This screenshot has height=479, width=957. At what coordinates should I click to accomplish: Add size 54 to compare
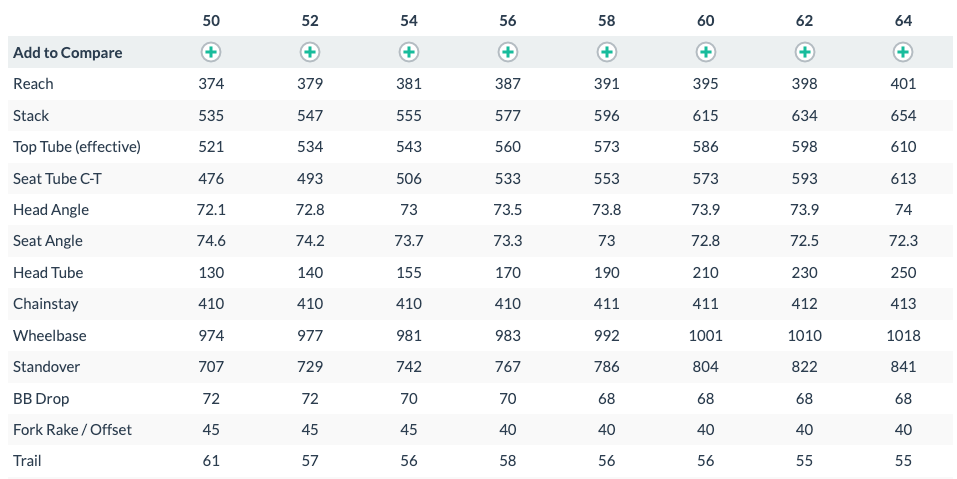409,52
